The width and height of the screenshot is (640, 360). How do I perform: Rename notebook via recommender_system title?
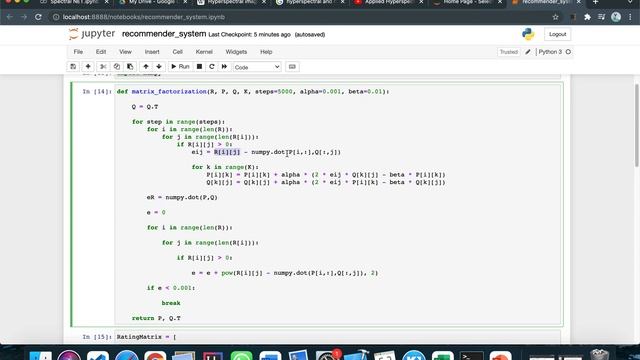pos(164,34)
